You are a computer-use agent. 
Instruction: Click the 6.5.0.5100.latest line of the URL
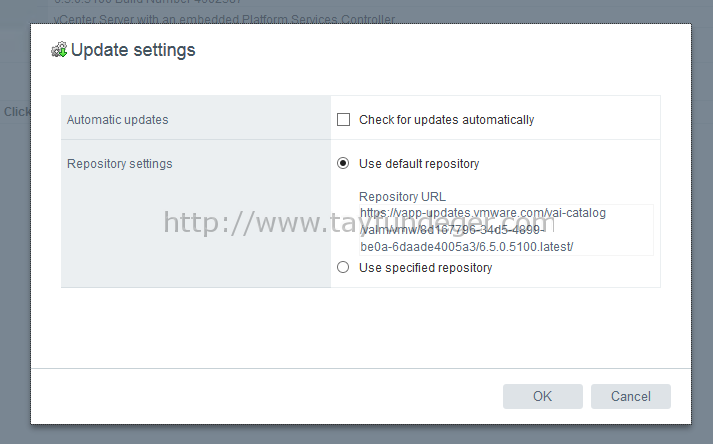(x=467, y=247)
